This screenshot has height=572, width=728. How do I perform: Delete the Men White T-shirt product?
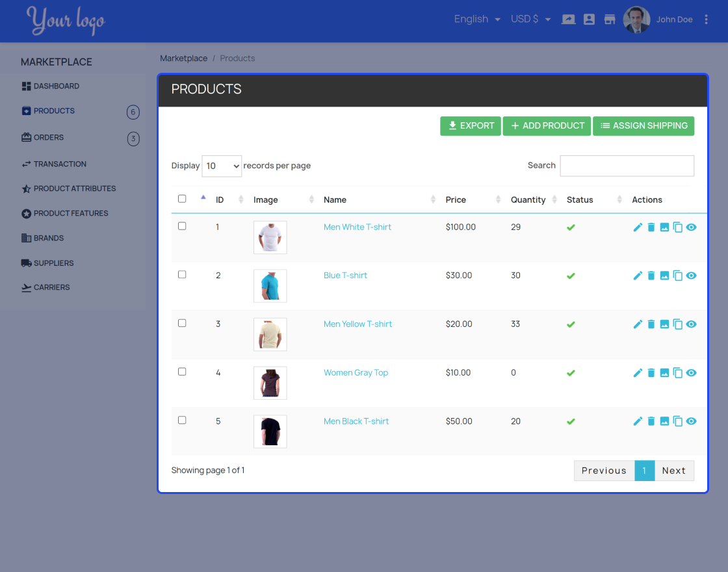651,227
